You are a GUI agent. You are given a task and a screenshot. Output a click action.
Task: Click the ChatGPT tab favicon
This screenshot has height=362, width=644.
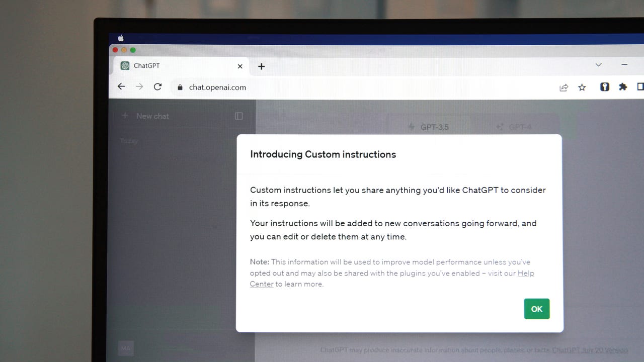[125, 66]
